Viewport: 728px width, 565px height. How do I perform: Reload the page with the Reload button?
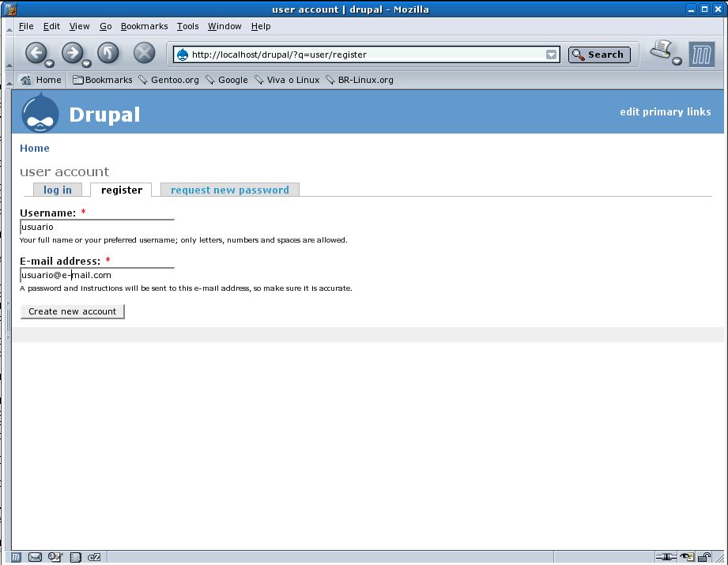tap(108, 52)
